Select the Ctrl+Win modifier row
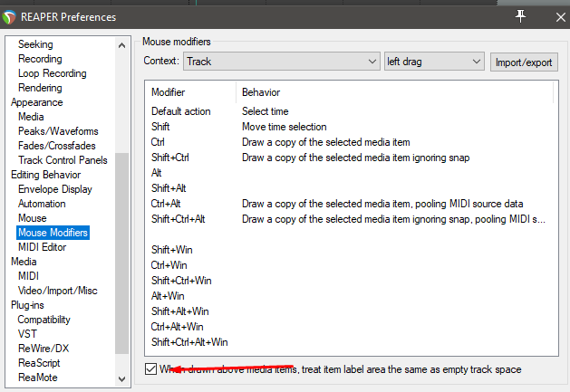 click(352, 265)
